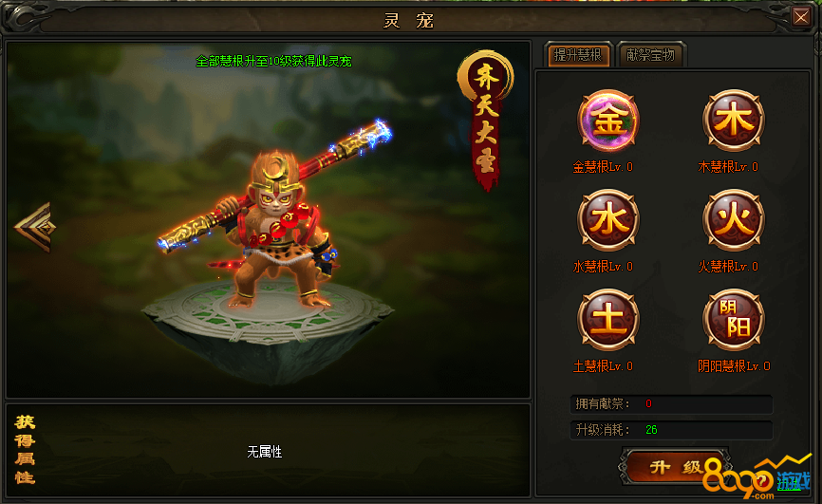Select the 金 (Metal) element orb
The height and width of the screenshot is (504, 822).
pos(608,121)
